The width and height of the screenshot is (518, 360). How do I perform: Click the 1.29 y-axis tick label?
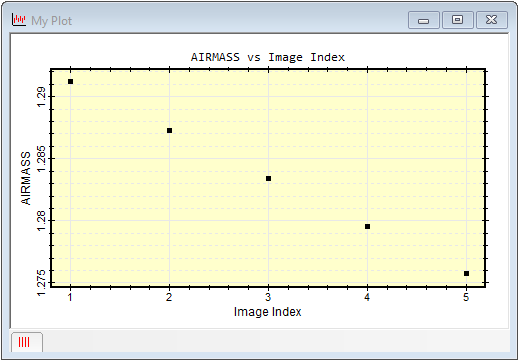click(41, 97)
